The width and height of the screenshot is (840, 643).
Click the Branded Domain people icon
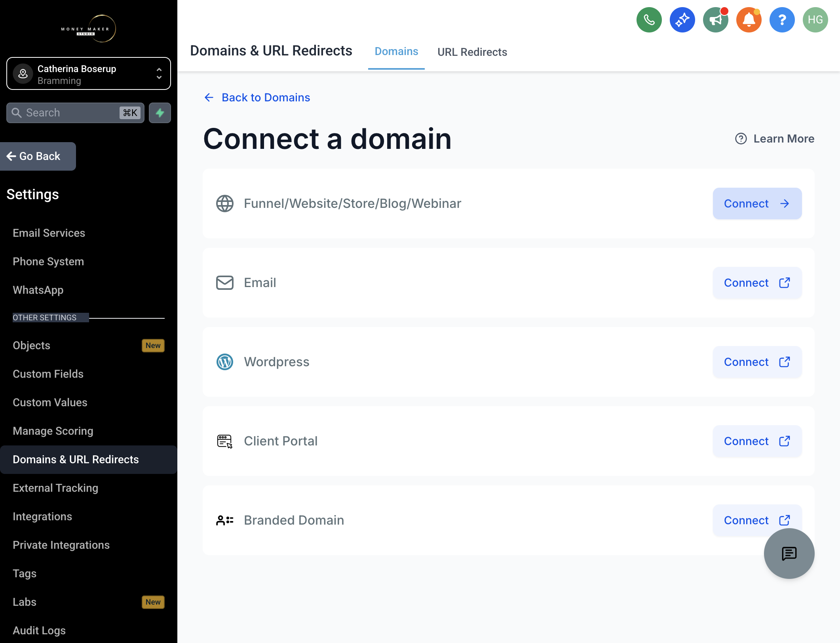pyautogui.click(x=225, y=520)
